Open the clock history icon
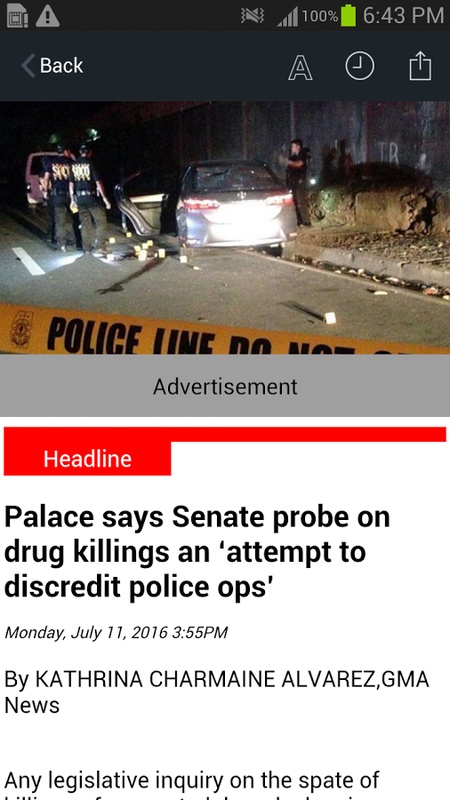The image size is (450, 800). (360, 66)
